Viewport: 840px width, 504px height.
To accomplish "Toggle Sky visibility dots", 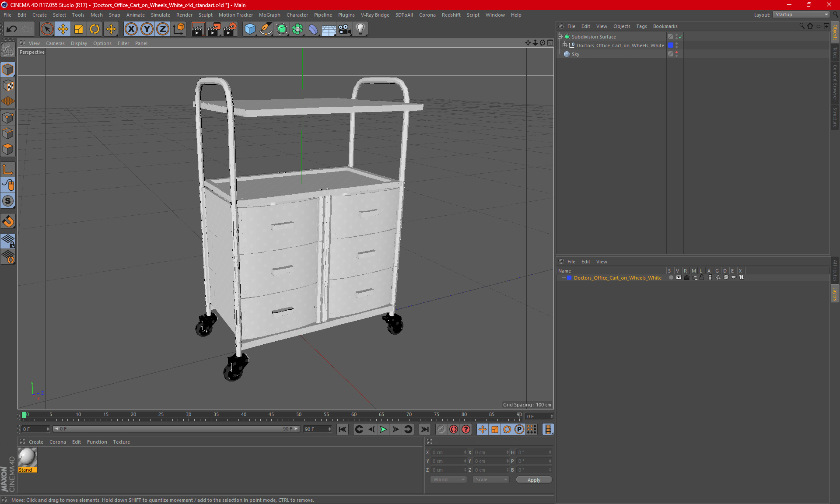I will click(676, 54).
